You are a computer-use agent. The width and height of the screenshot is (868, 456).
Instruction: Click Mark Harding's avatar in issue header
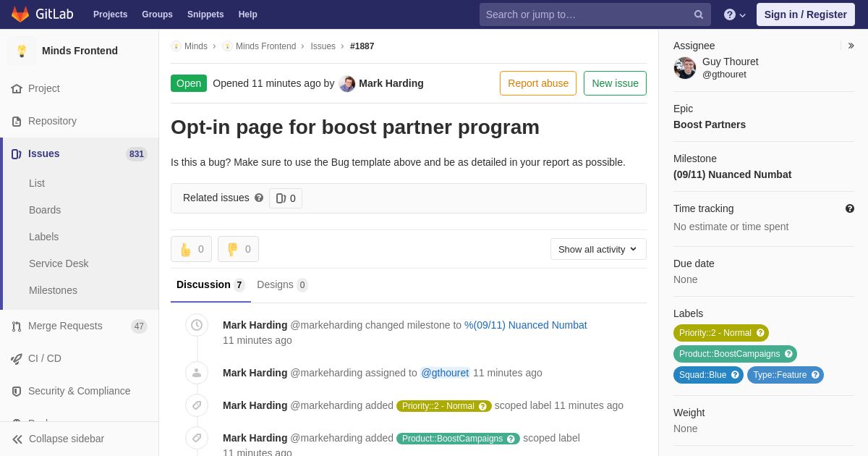click(347, 83)
